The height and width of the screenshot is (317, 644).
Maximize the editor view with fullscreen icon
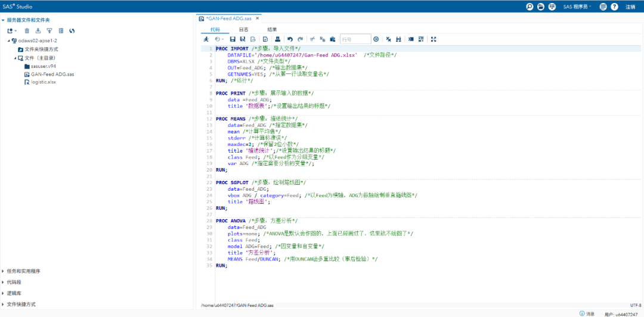(x=434, y=39)
